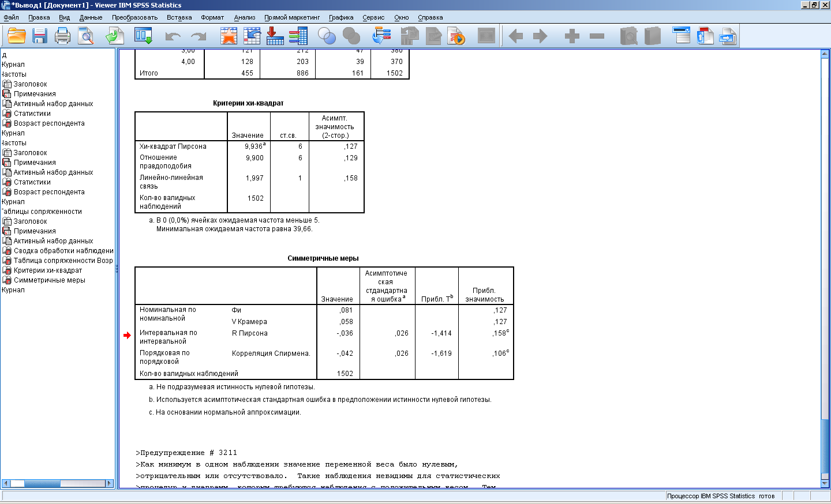Select Таблицы сопряженности in outline tree
Screen dimensions: 831x504
(42, 212)
